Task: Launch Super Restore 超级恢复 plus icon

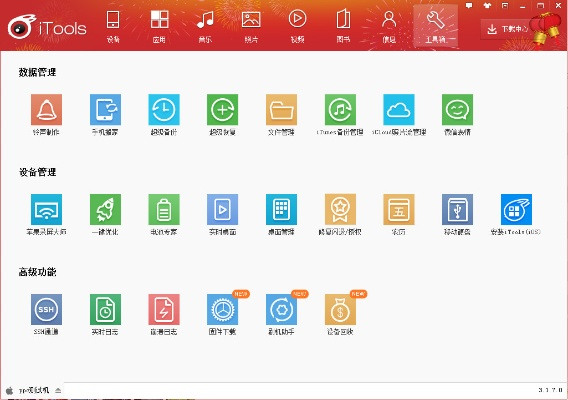Action: (222, 110)
